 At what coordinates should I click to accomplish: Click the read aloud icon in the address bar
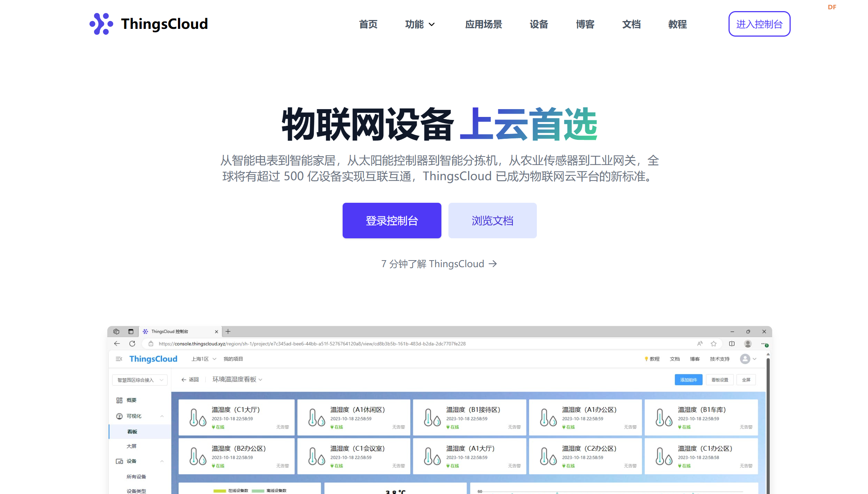700,344
